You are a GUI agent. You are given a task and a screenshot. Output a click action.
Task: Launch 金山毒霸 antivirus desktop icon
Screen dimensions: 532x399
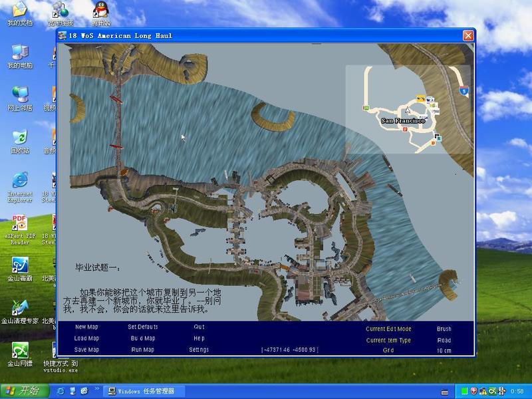(x=20, y=269)
